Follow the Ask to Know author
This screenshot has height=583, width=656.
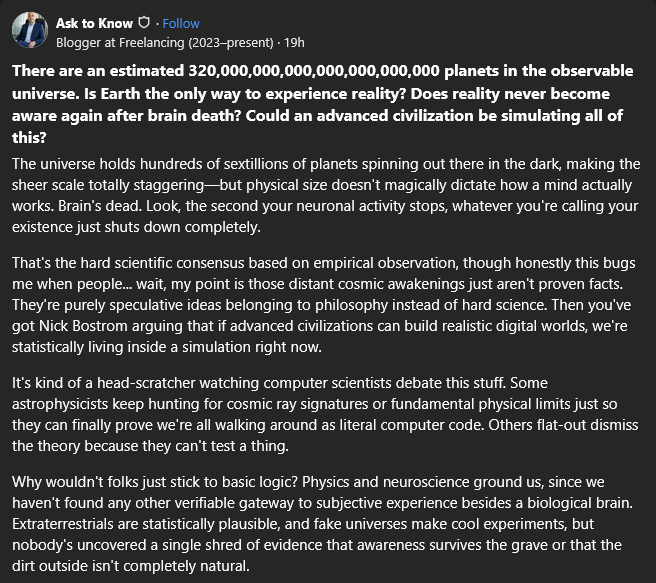(x=181, y=23)
